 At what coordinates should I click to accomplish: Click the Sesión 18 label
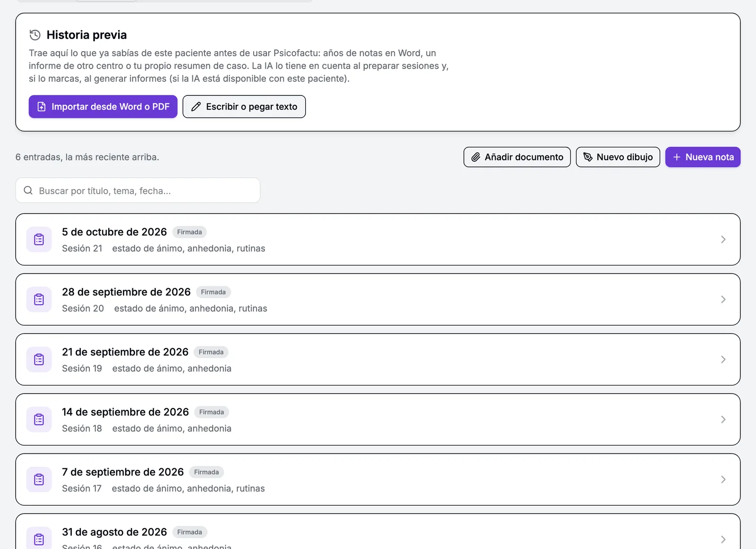(x=82, y=429)
